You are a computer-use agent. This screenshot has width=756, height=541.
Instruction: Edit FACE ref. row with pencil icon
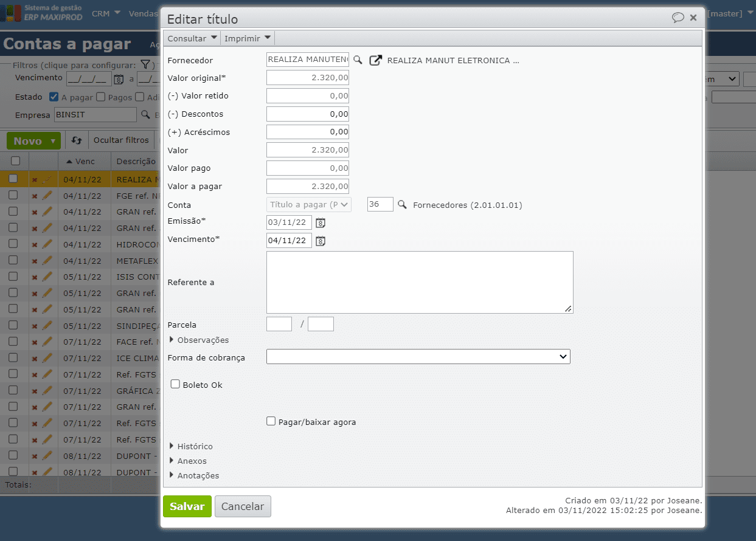tap(47, 342)
